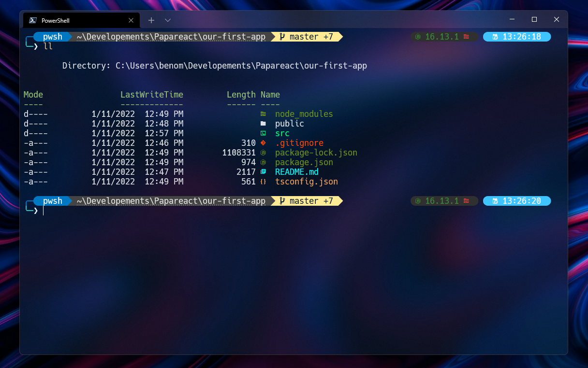Click the Mode column header
Screen dimensions: 588x368
point(33,95)
